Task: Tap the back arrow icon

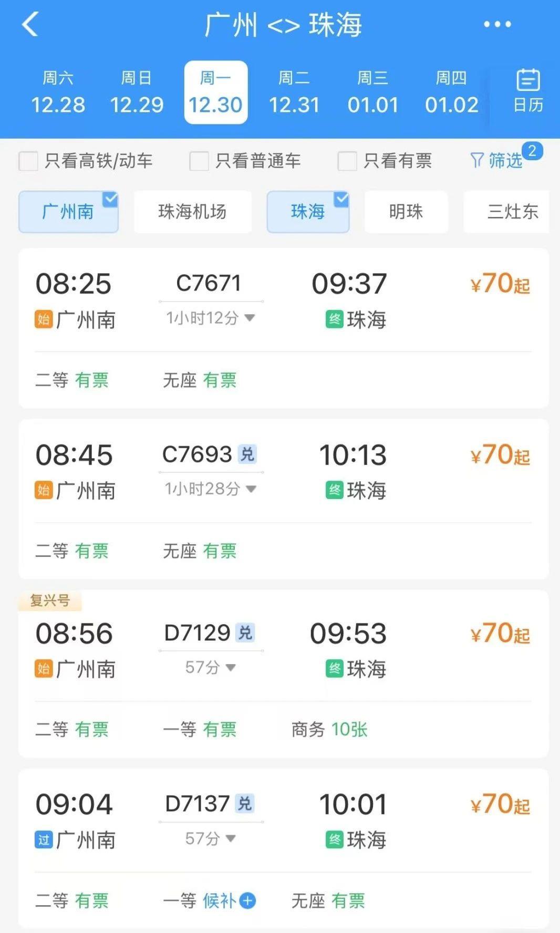Action: (30, 25)
